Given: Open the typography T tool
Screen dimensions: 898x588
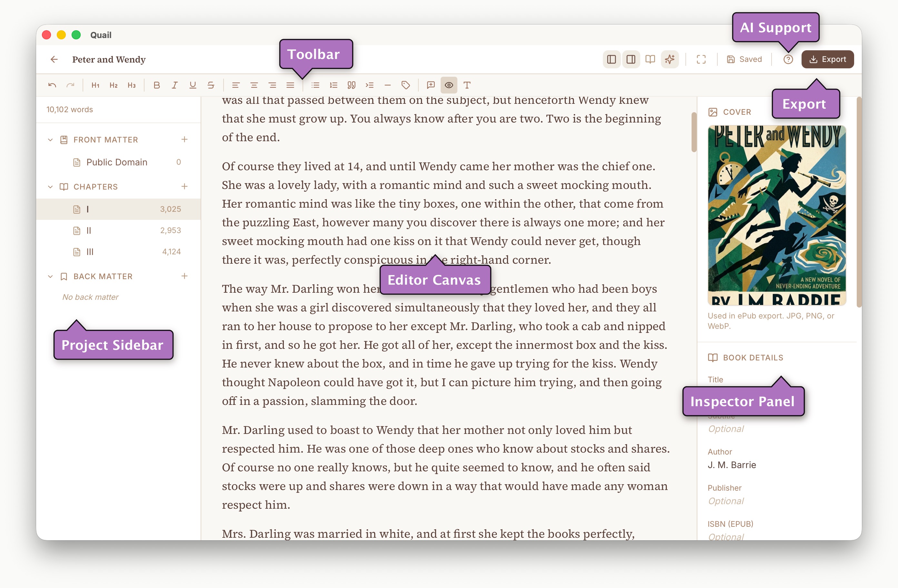Looking at the screenshot, I should click(467, 85).
